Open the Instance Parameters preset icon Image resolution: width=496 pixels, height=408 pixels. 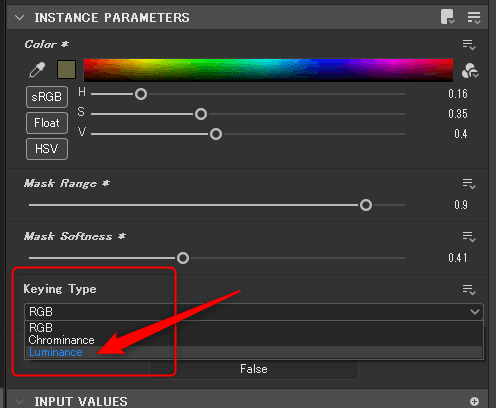point(448,17)
